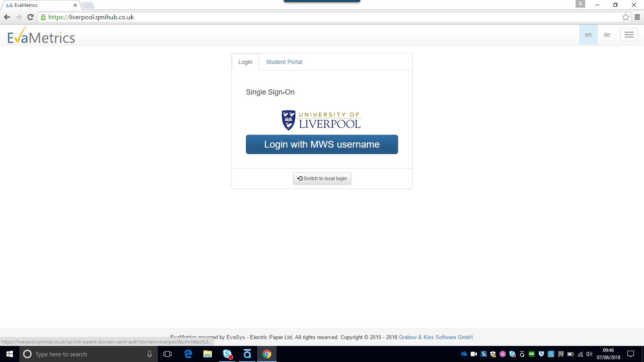Check the battery status icon
Image resolution: width=644 pixels, height=362 pixels.
[x=570, y=354]
